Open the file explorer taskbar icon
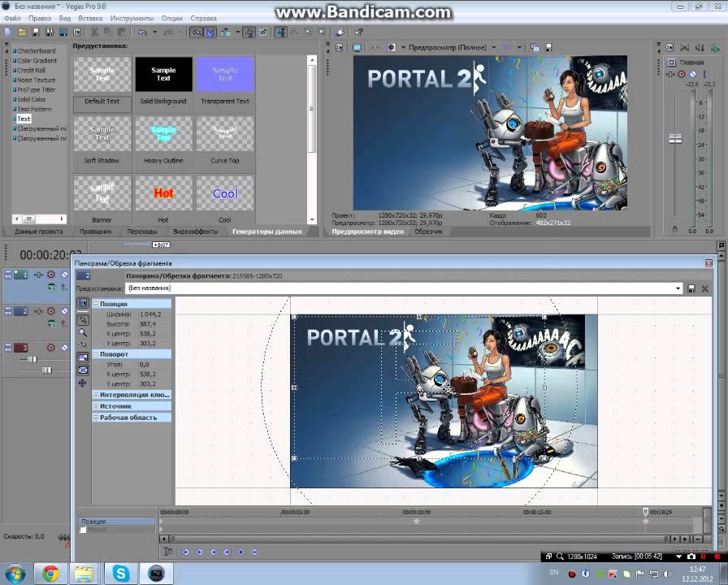Viewport: 728px width, 585px height. pos(84,574)
